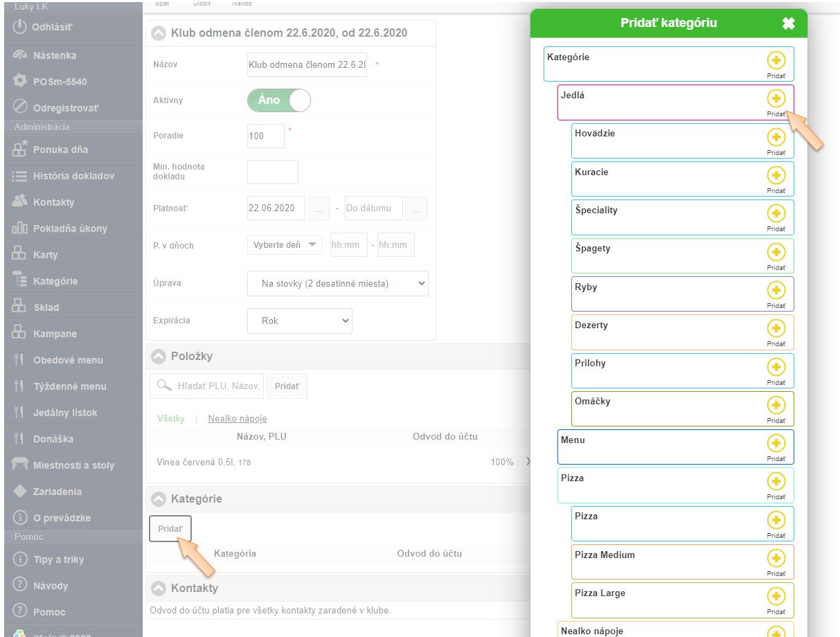Add the Hovädzie category with plus icon

[x=776, y=137]
